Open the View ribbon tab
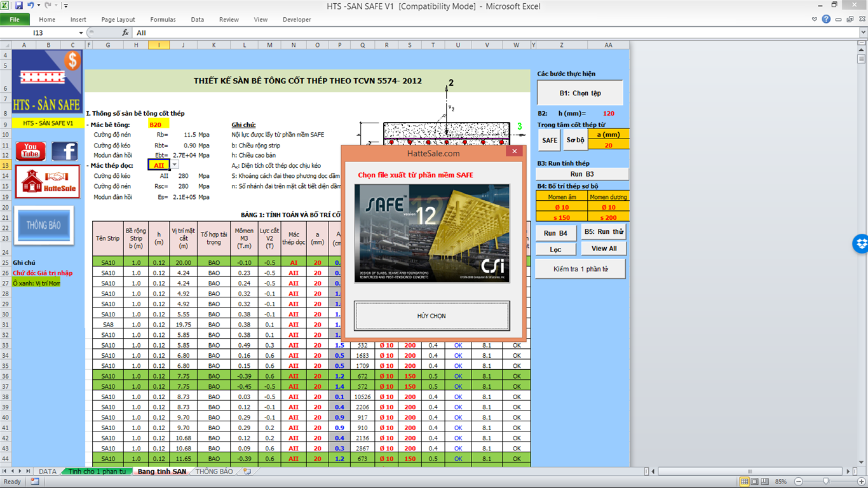This screenshot has height=488, width=868. click(261, 20)
